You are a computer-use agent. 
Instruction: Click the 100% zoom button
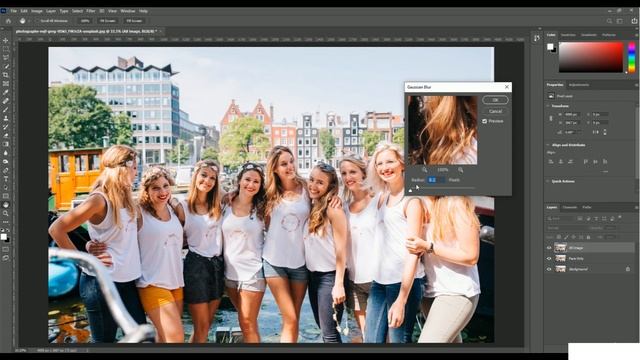click(85, 21)
